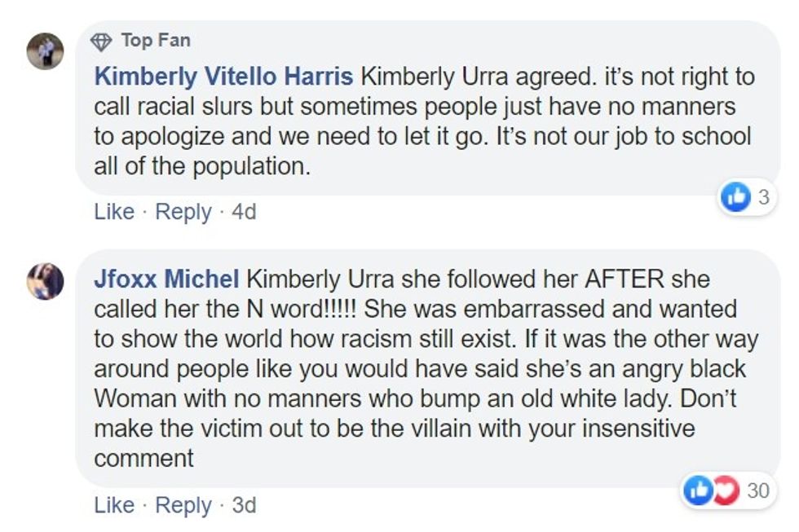Click the Top Fan diamond badge icon
The image size is (799, 532).
[x=102, y=40]
